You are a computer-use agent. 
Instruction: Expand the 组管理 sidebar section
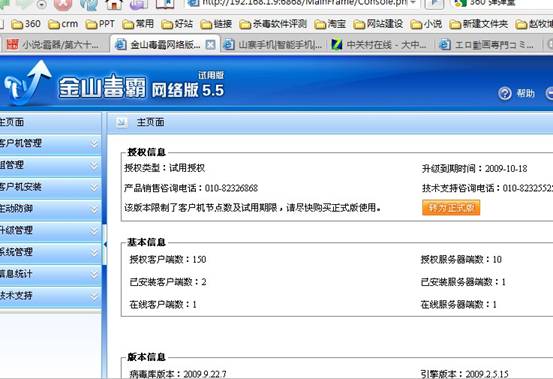[50, 165]
